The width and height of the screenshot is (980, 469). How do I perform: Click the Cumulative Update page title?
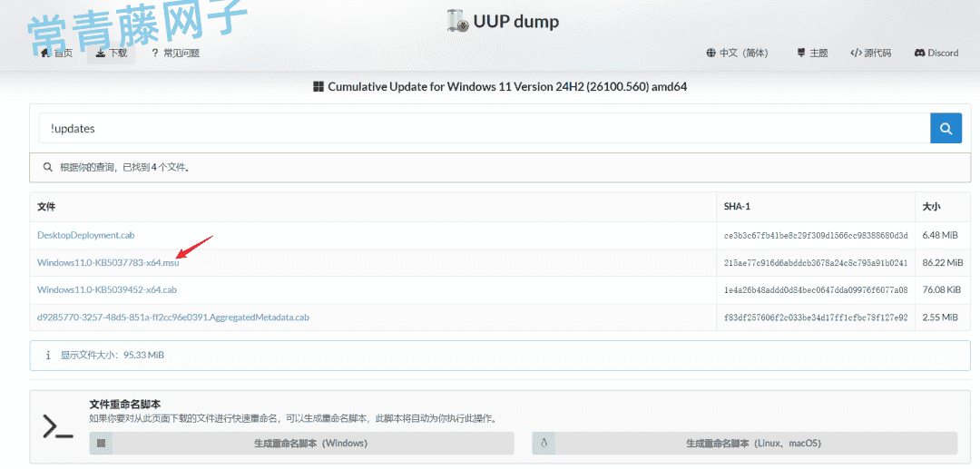(507, 87)
